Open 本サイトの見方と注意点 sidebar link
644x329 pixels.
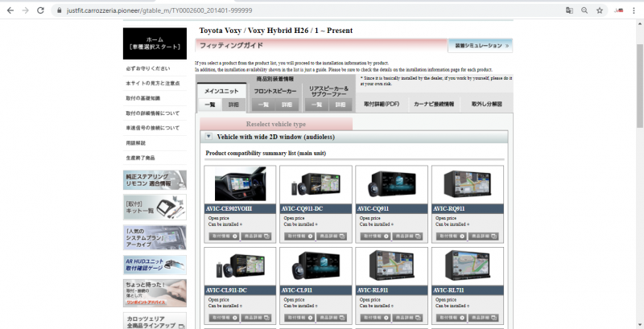[x=155, y=84]
